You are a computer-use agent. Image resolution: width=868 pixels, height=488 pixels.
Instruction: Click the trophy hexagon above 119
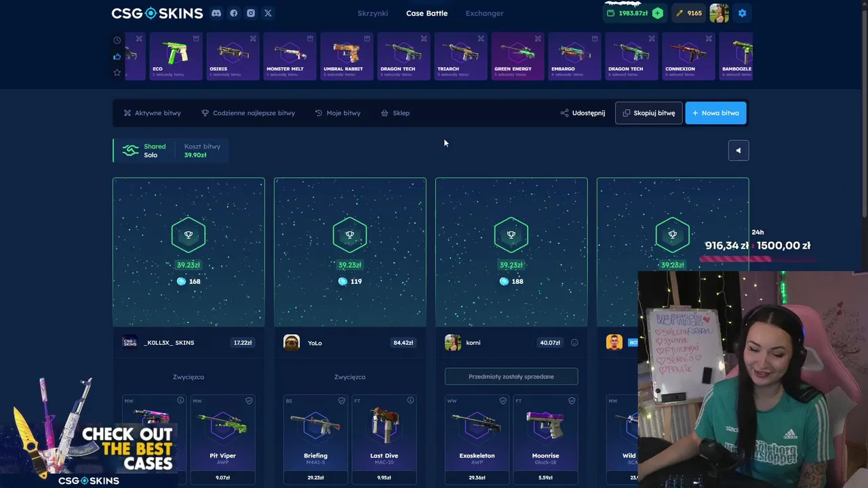click(x=350, y=235)
